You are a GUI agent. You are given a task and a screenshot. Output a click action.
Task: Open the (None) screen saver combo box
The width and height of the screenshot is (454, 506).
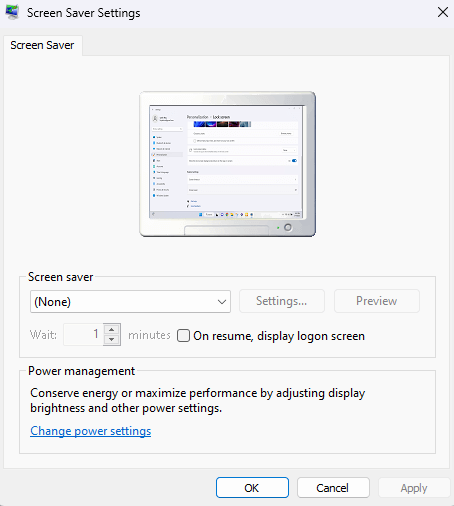130,301
